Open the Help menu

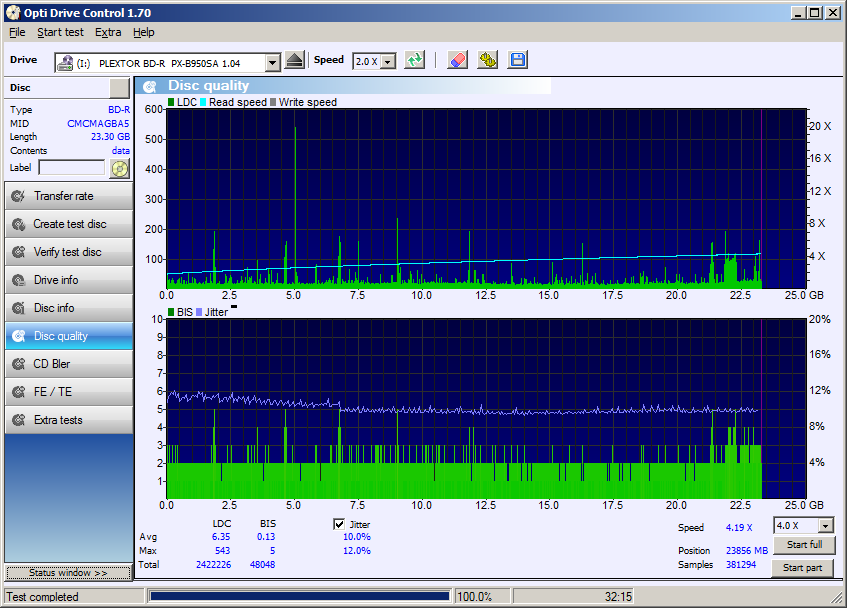pos(144,32)
